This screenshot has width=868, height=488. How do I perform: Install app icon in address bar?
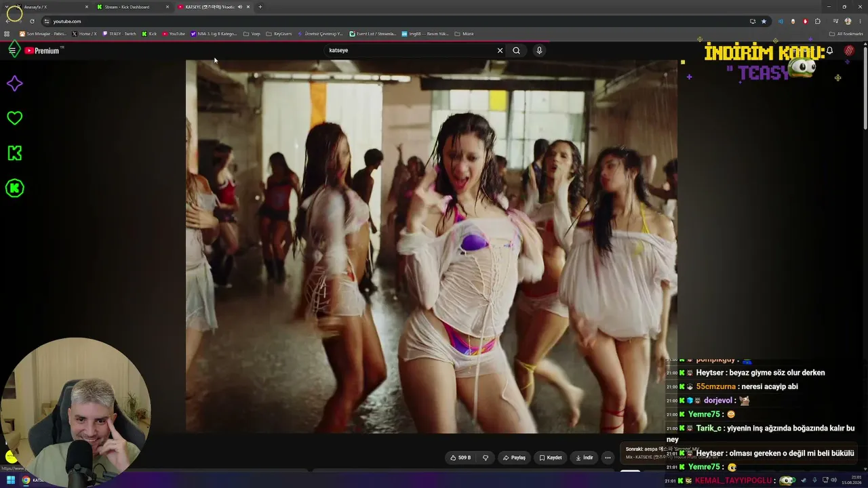coord(753,21)
